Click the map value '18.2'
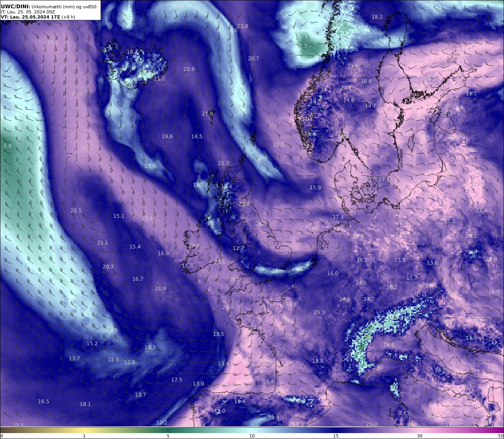This screenshot has height=439, width=504. 377,17
